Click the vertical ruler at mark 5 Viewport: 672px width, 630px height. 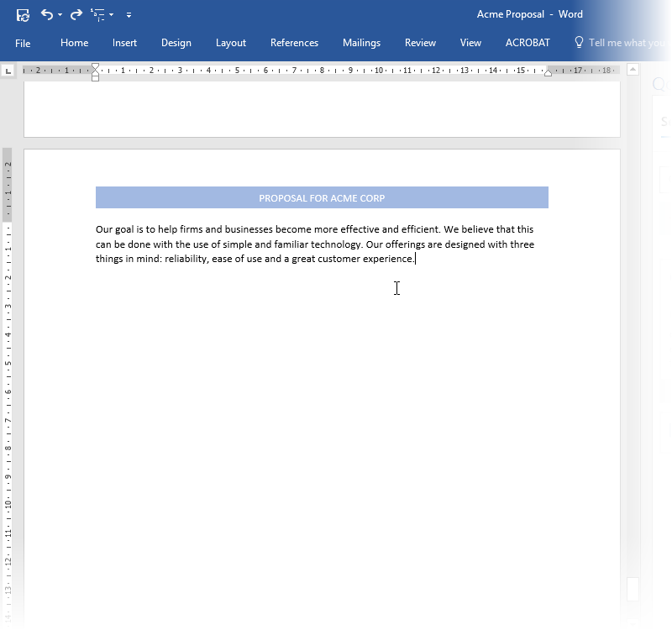pos(8,364)
